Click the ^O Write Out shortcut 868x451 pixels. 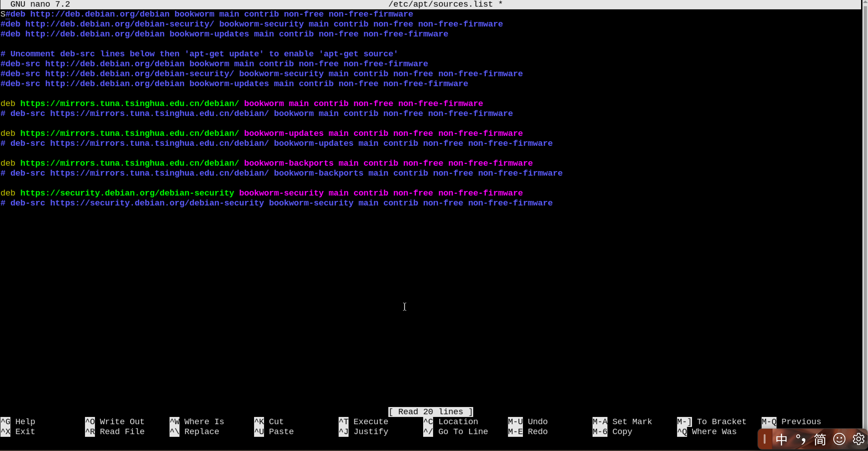[115, 422]
